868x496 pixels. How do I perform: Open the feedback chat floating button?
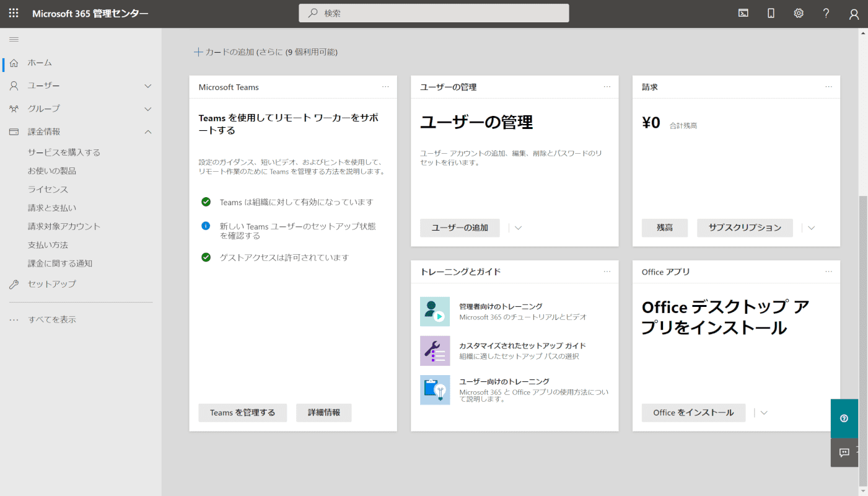coord(844,453)
